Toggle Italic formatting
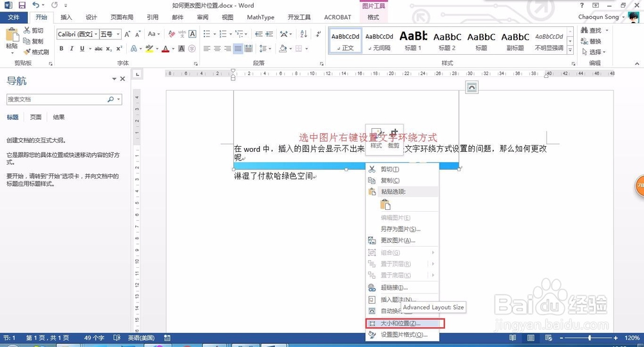The image size is (644, 347). [71, 48]
